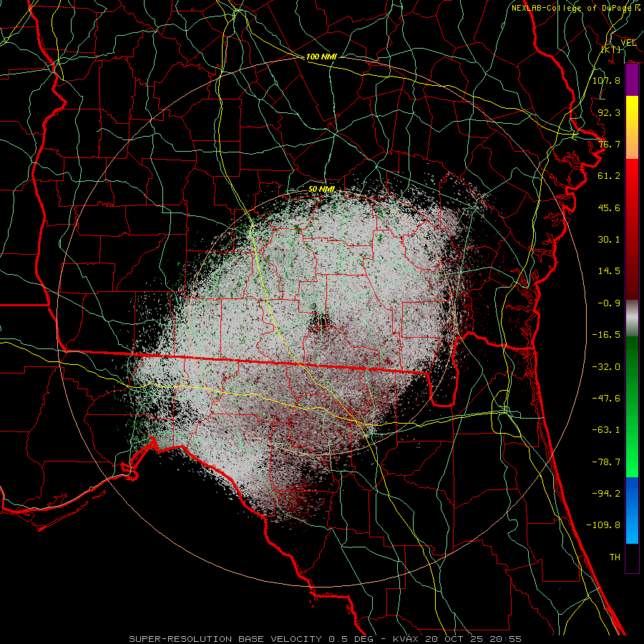The width and height of the screenshot is (644, 644).
Task: Click the 76.7 velocity scale value
Action: [609, 144]
